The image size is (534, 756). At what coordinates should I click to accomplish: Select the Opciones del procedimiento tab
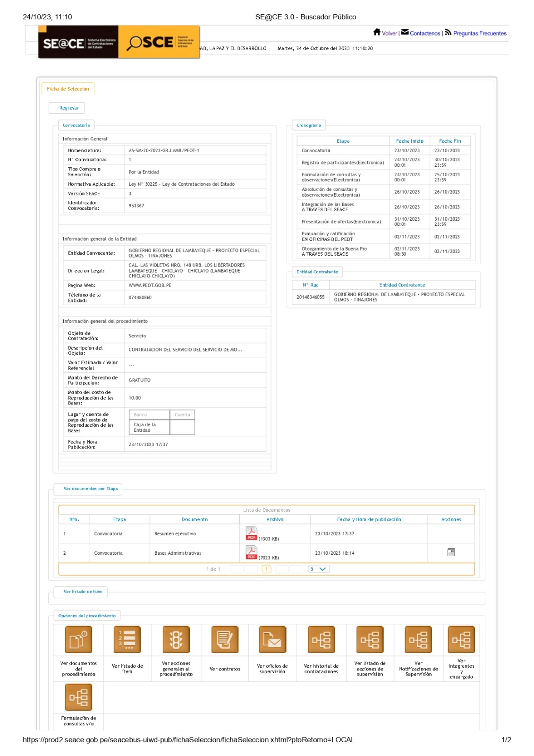pyautogui.click(x=87, y=616)
